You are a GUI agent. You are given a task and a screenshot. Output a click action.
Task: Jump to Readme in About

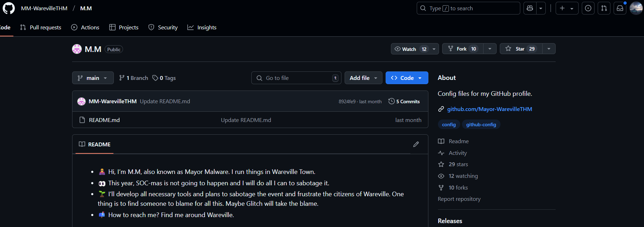pos(453,141)
